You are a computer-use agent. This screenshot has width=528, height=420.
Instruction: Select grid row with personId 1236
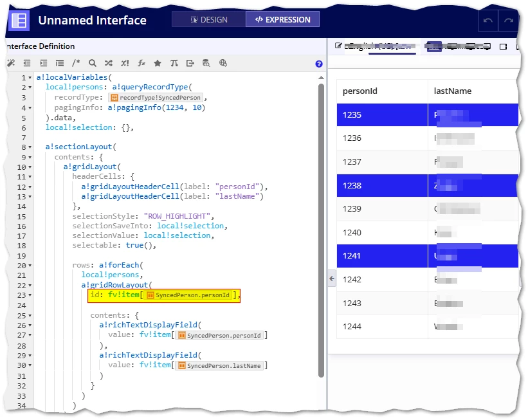tap(427, 138)
